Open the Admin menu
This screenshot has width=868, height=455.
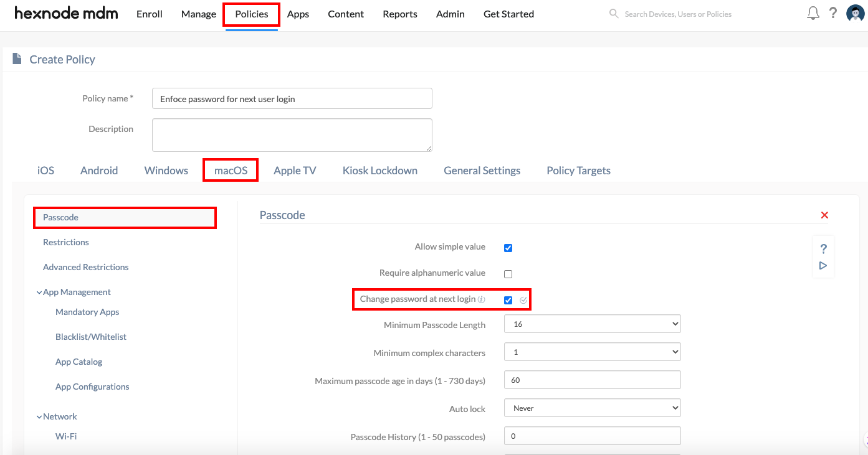point(451,14)
